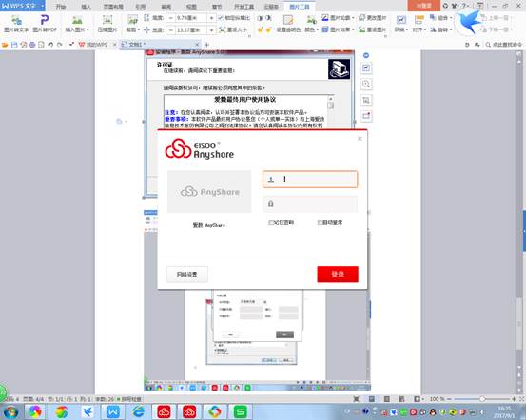
Task: Click the picture-to-PDF ribbon icon
Action: click(x=45, y=20)
